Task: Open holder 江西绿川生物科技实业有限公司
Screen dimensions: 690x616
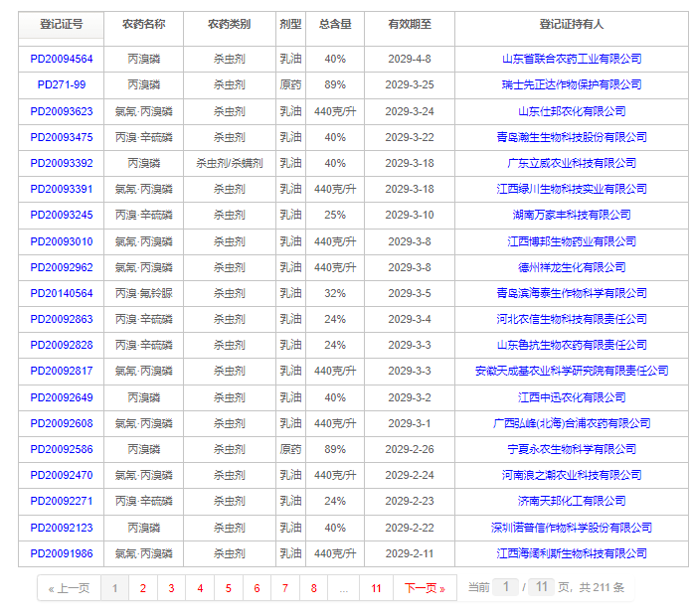Action: (572, 189)
